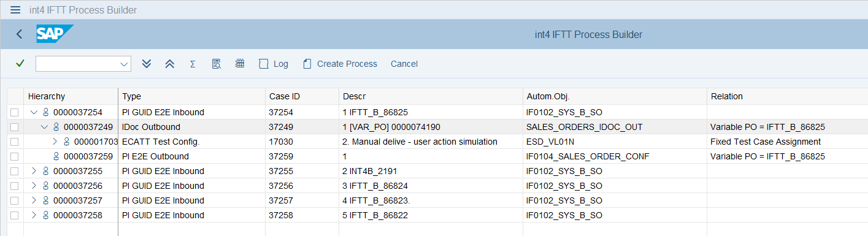
Task: Click Create Process button
Action: click(x=340, y=64)
